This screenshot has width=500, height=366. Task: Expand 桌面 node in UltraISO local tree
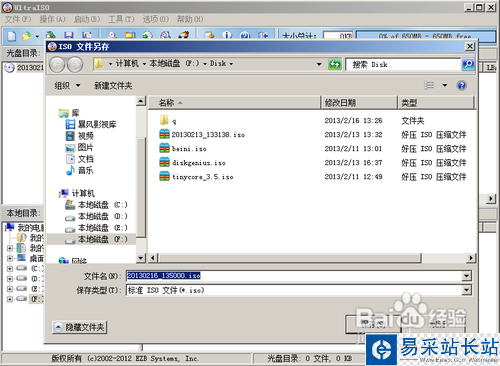coord(10,258)
